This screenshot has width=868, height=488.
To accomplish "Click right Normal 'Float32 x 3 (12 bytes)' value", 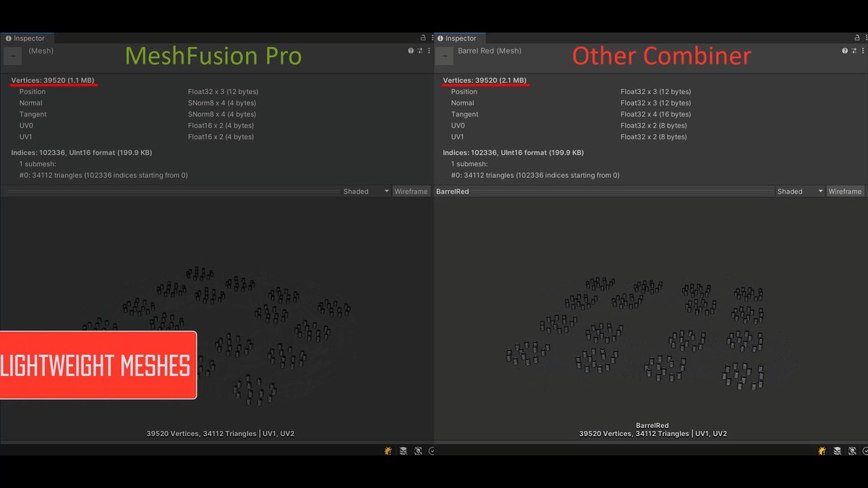I will [655, 103].
